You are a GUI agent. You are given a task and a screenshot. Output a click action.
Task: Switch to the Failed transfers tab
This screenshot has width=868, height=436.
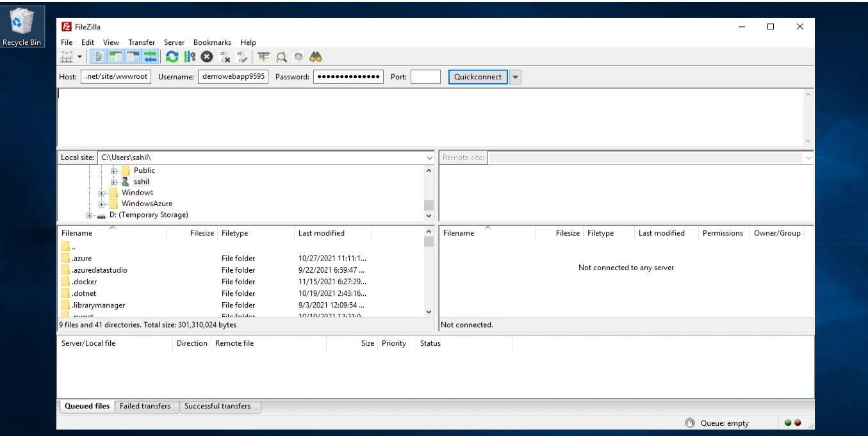point(147,406)
